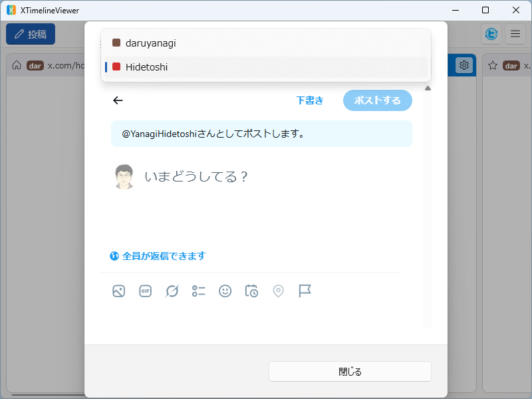Add media with the image icon
Image resolution: width=532 pixels, height=399 pixels.
[x=119, y=291]
